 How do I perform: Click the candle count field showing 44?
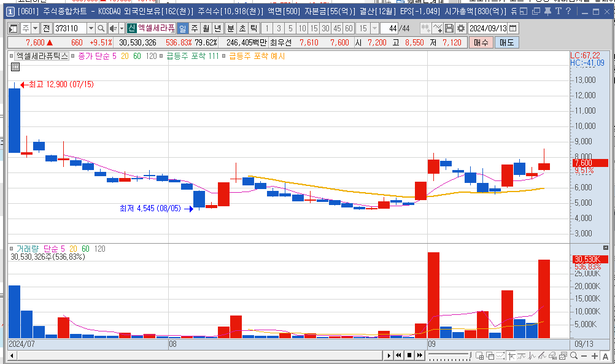click(x=389, y=28)
